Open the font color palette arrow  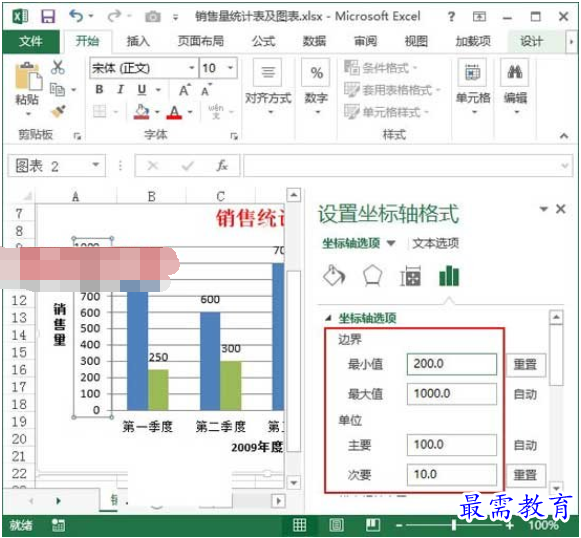click(190, 112)
